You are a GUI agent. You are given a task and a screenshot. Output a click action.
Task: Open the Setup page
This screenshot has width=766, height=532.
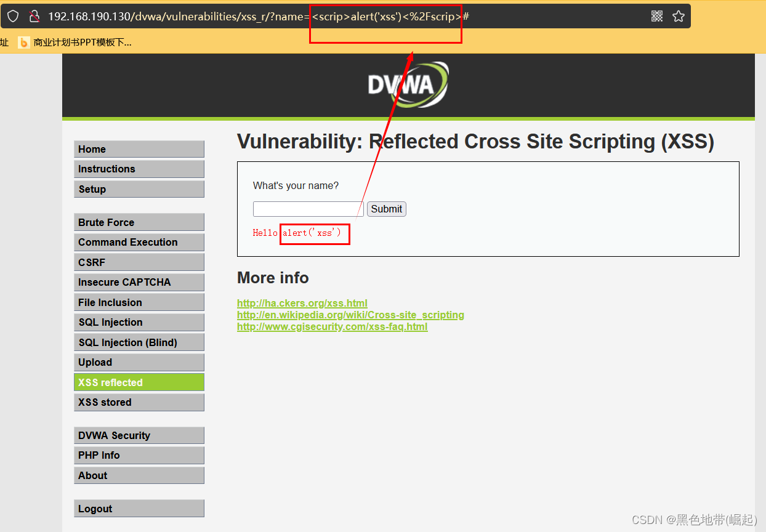point(139,189)
